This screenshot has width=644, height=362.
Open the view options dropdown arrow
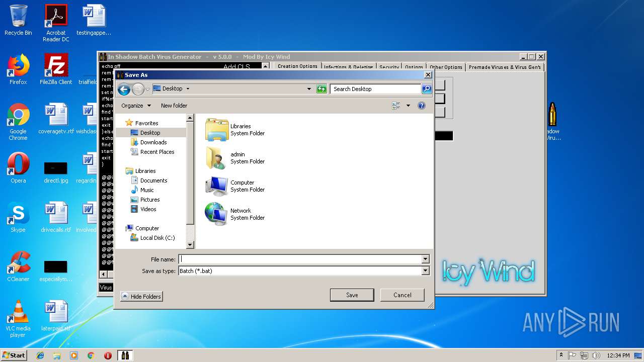coord(408,106)
